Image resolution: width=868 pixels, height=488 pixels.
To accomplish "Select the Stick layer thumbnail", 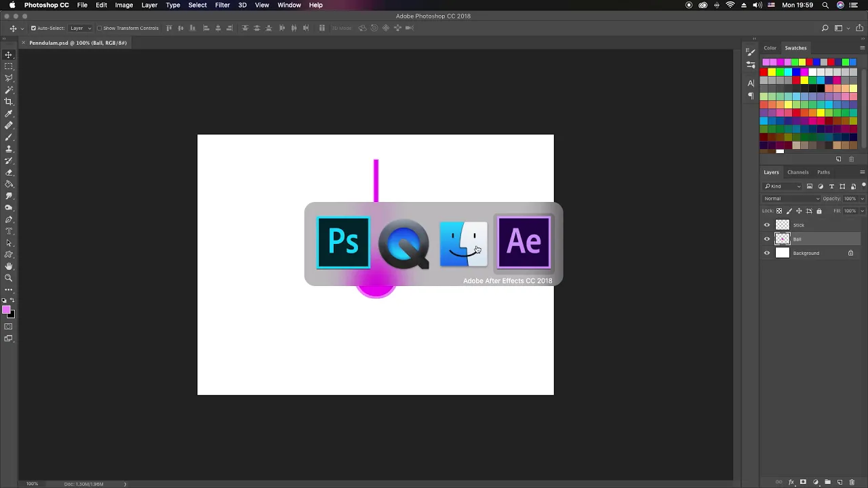I will pyautogui.click(x=783, y=225).
